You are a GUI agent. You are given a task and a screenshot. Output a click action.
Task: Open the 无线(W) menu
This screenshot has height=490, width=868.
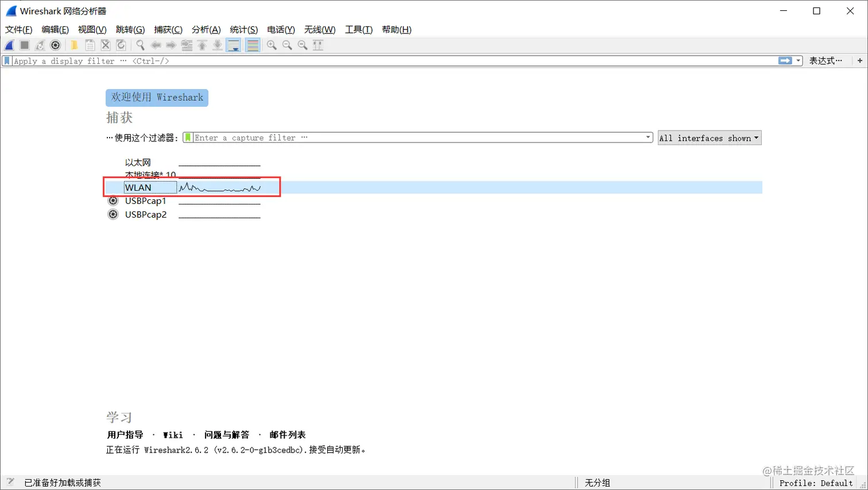320,30
